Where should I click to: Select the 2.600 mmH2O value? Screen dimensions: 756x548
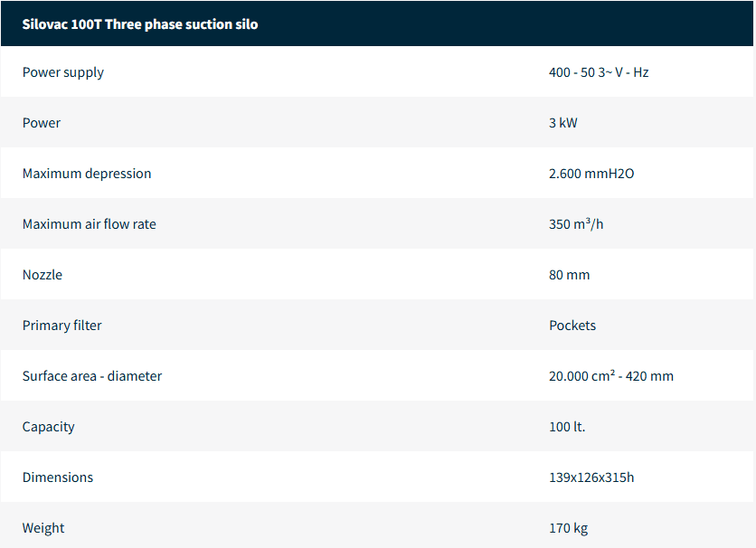[x=591, y=174]
